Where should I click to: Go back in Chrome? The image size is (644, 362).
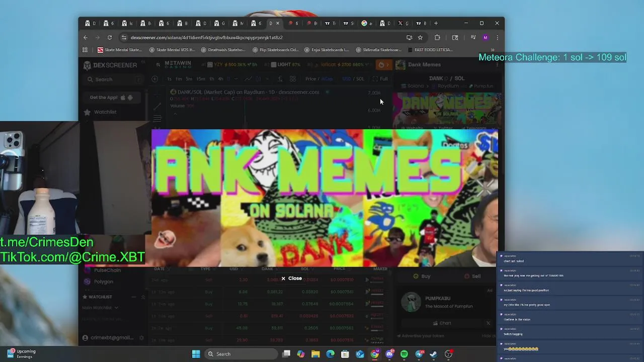click(x=86, y=37)
